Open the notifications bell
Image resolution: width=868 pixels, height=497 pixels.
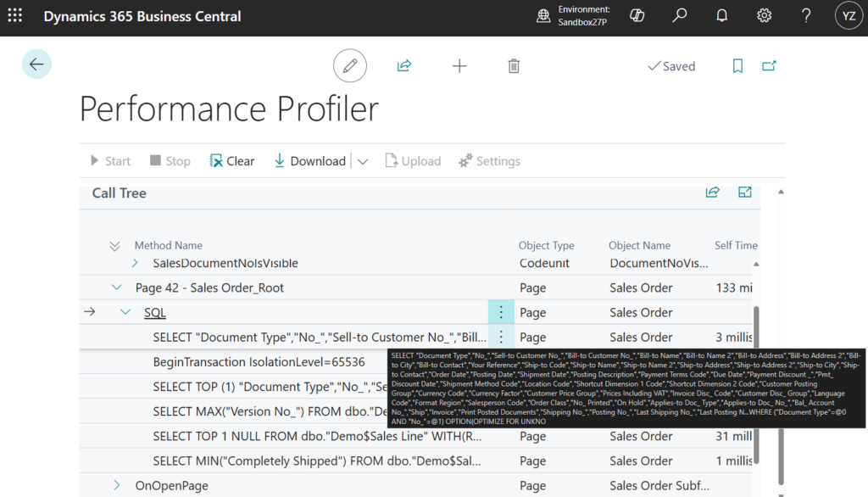click(722, 16)
